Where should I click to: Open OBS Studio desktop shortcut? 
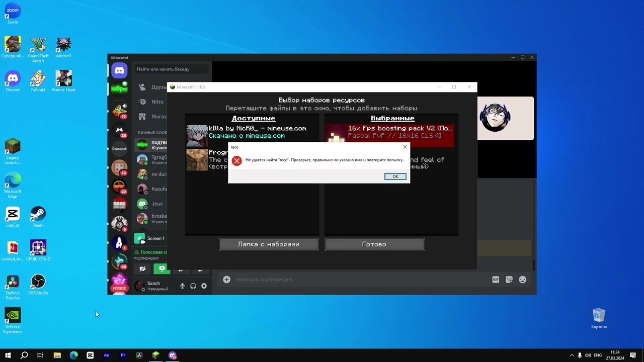(x=38, y=284)
